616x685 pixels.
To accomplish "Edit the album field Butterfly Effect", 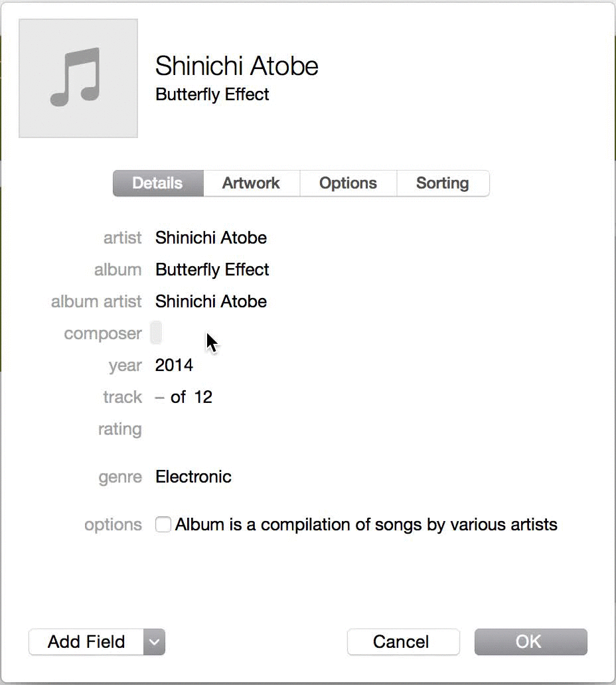I will click(212, 269).
